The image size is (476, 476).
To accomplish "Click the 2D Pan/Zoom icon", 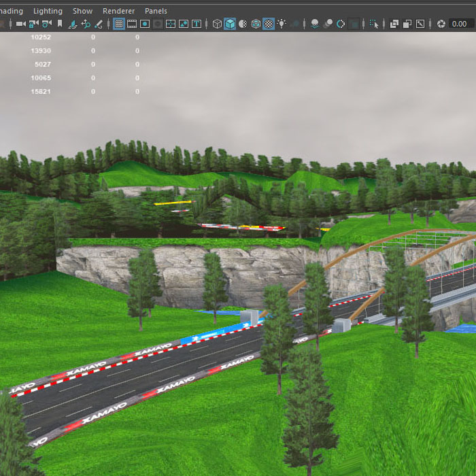I will pos(86,24).
